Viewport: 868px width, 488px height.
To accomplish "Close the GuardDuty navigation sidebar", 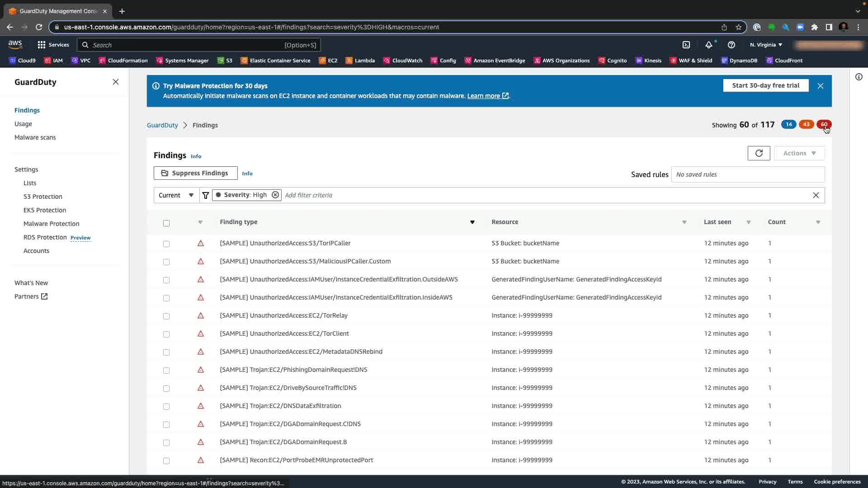I will 116,82.
